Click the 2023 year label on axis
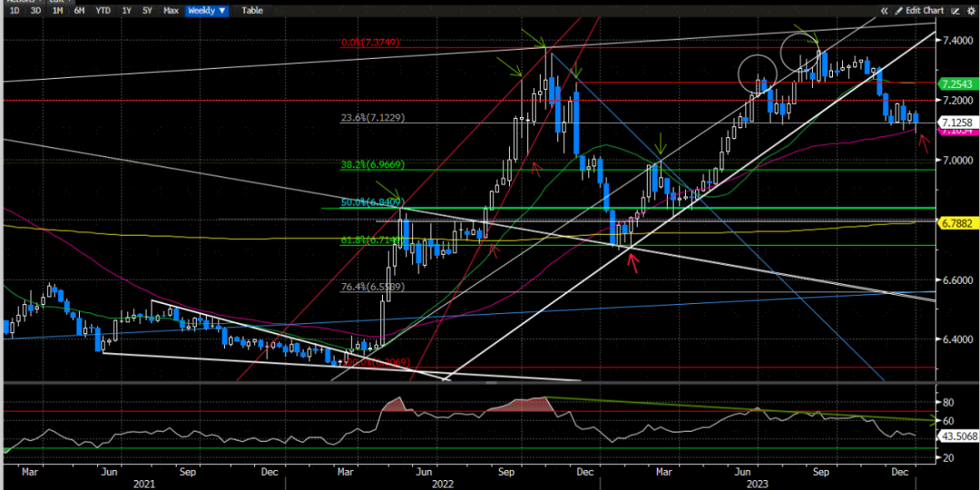The height and width of the screenshot is (490, 980). [756, 483]
